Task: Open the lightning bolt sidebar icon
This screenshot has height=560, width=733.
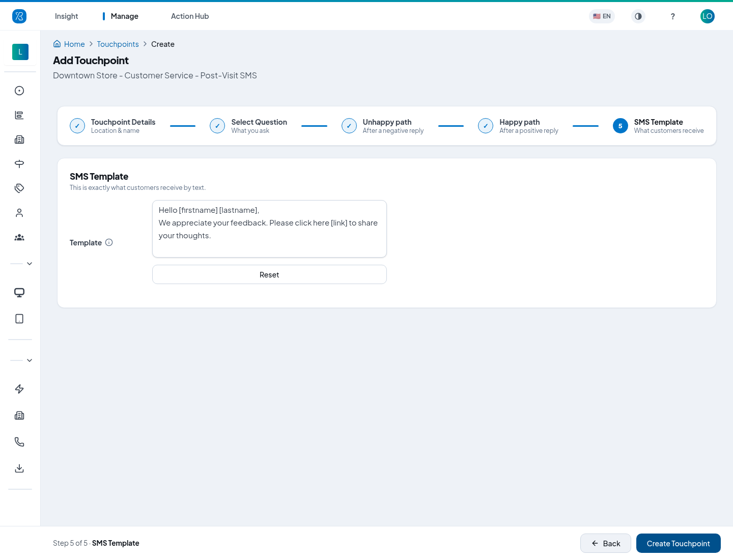Action: click(x=19, y=389)
